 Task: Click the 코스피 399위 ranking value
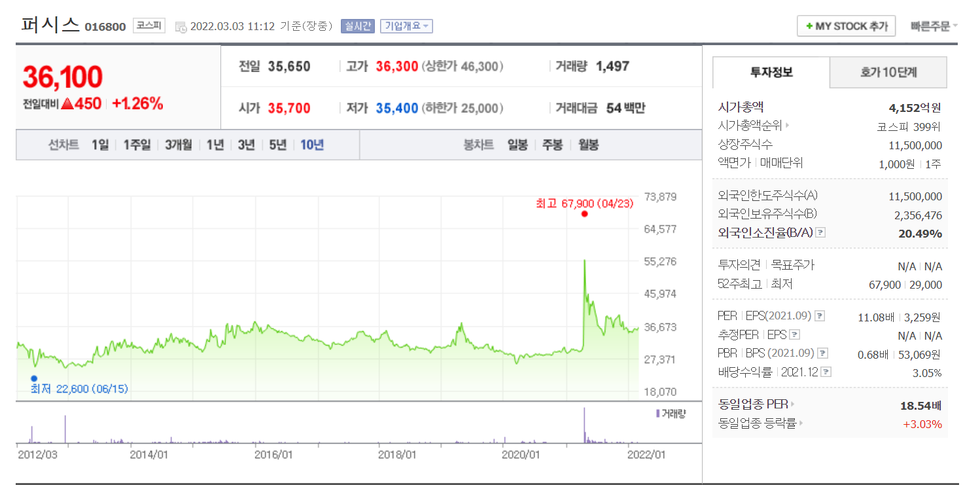pyautogui.click(x=909, y=126)
